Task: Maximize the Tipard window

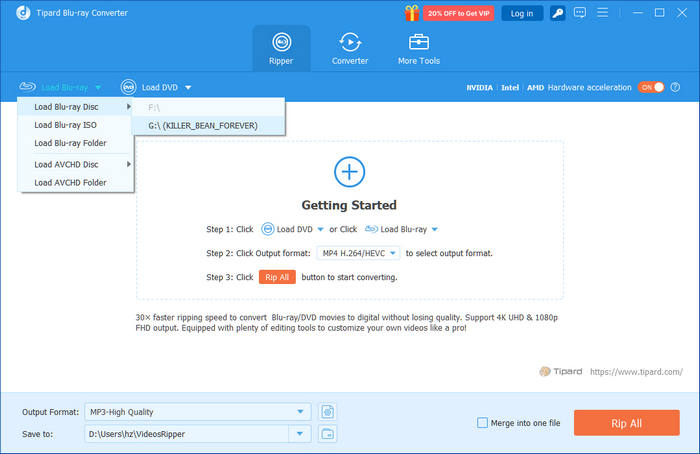Action: point(659,13)
